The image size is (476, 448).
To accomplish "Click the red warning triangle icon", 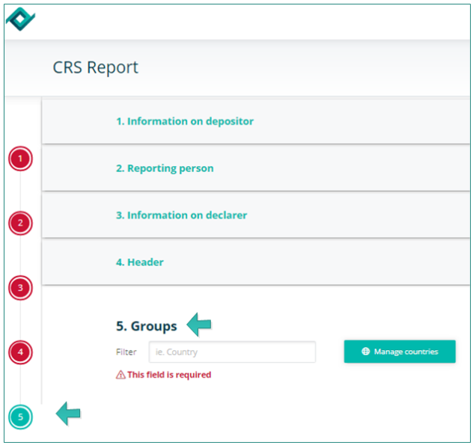I will point(120,375).
